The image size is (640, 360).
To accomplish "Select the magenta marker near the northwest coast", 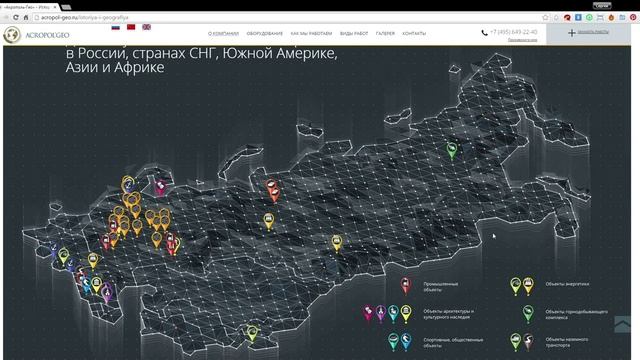I will tap(160, 187).
